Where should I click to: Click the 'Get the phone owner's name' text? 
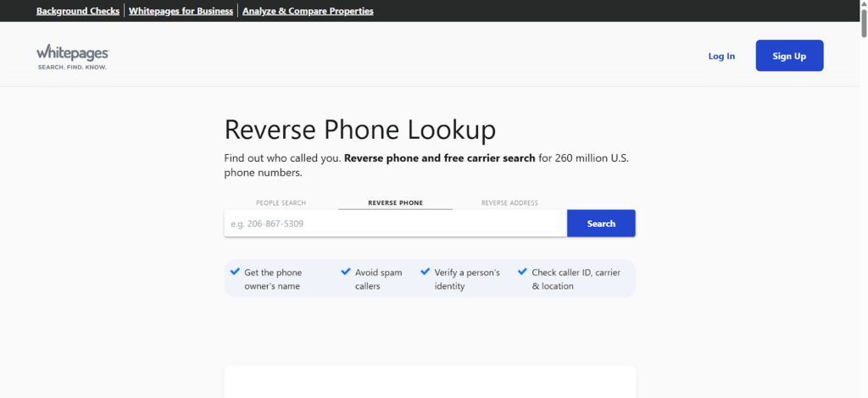click(273, 279)
